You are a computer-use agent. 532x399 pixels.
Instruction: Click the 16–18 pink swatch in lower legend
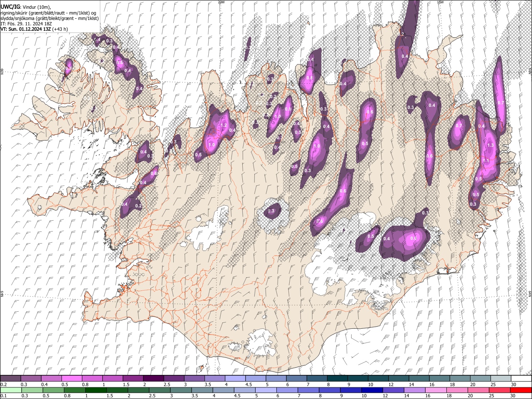point(436,390)
